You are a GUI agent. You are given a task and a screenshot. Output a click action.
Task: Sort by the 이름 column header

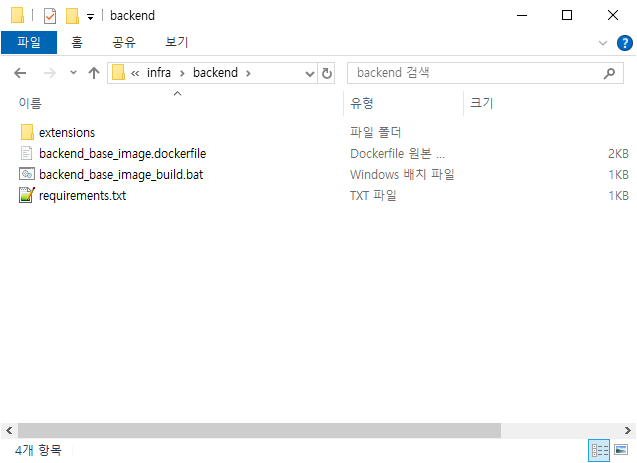click(30, 103)
